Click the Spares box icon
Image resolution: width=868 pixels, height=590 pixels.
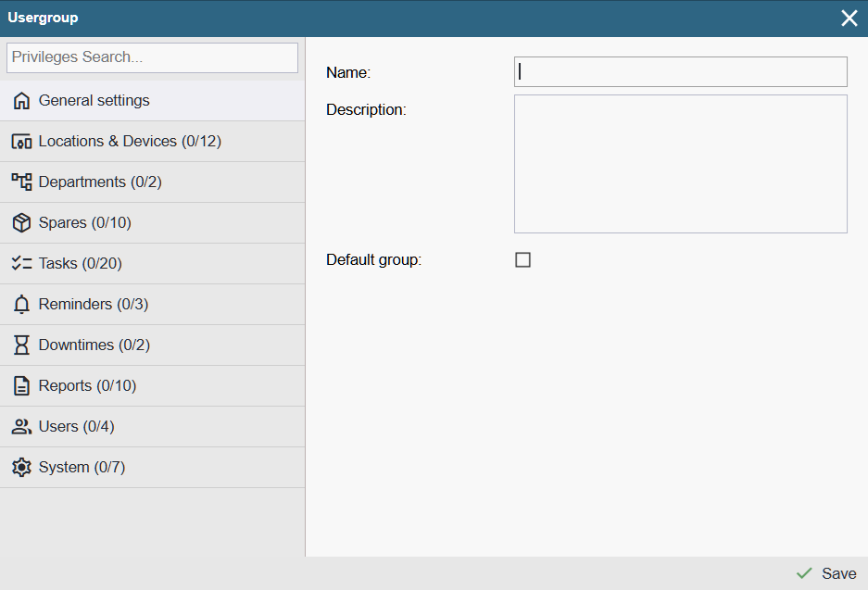(x=21, y=223)
